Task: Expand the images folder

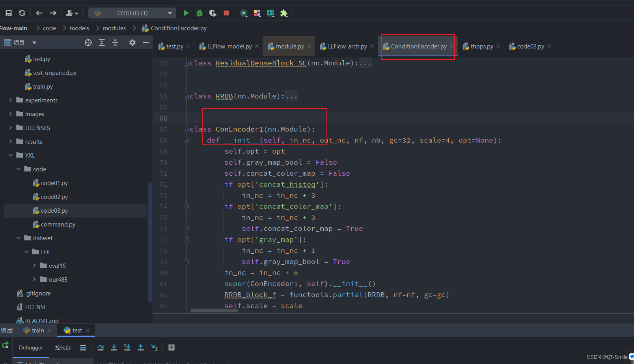Action: click(x=11, y=114)
